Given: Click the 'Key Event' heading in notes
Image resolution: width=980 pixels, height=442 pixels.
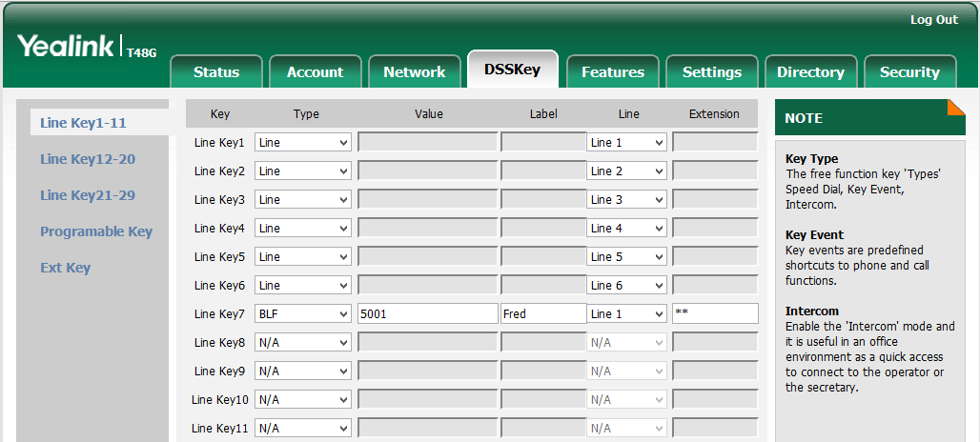Looking at the screenshot, I should click(x=814, y=235).
